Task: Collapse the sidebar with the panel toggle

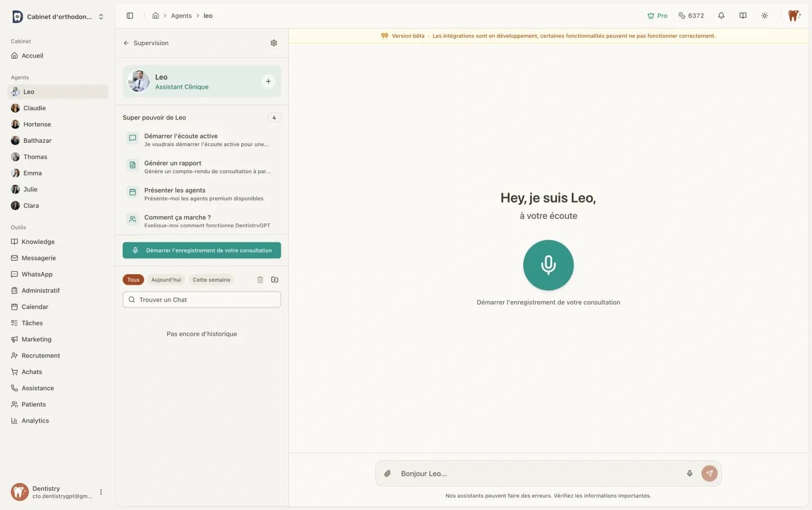Action: click(130, 16)
